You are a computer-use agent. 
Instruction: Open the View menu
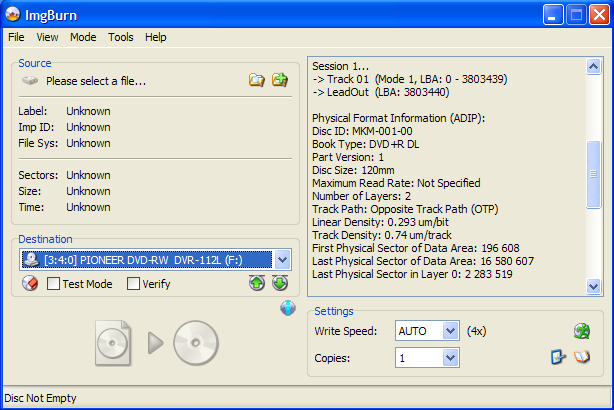point(47,37)
